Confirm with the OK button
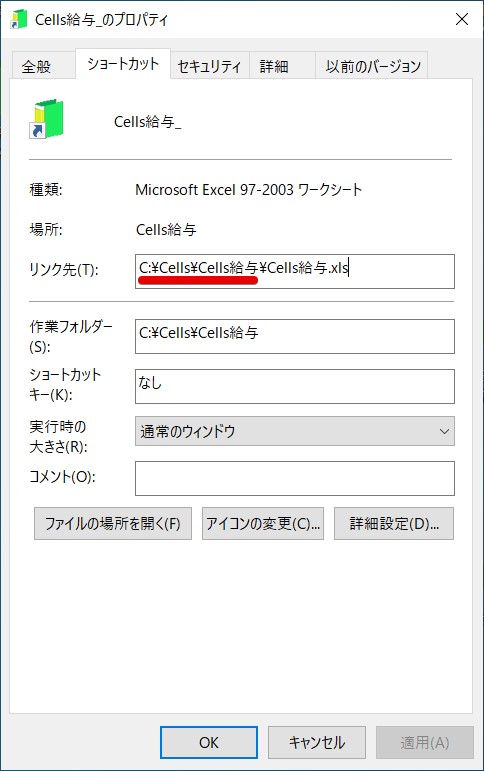The height and width of the screenshot is (771, 484). tap(209, 742)
